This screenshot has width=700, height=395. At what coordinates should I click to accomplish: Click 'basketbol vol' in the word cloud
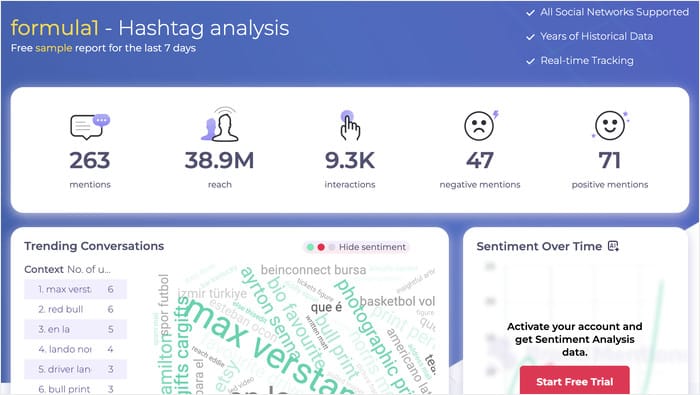pos(397,301)
